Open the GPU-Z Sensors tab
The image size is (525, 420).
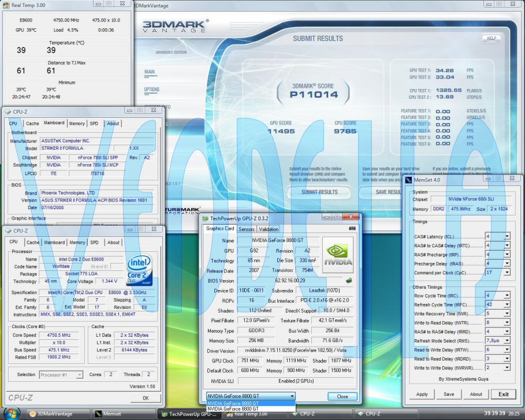point(247,229)
